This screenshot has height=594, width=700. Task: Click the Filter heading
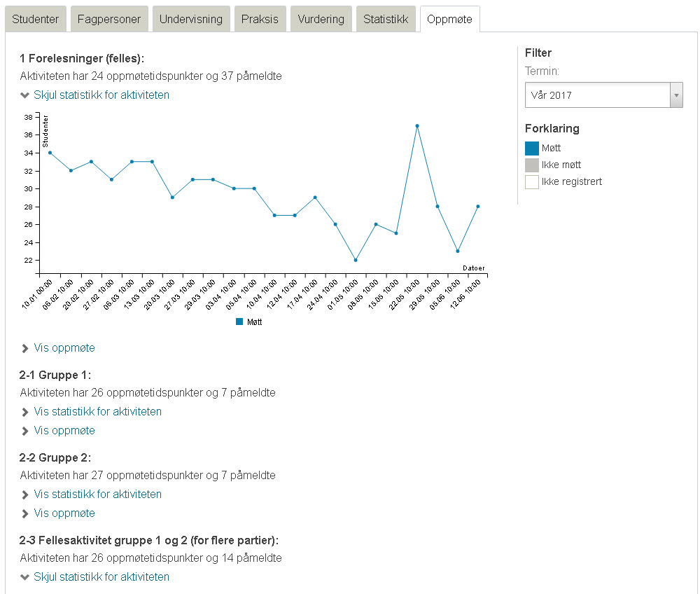pos(538,53)
